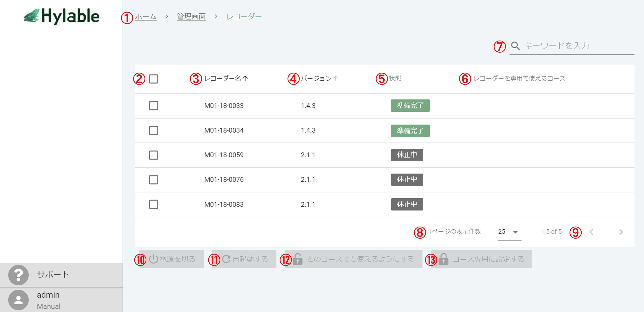The image size is (644, 312).
Task: Check the box for recorder M01-18-0033
Action: pyautogui.click(x=154, y=106)
